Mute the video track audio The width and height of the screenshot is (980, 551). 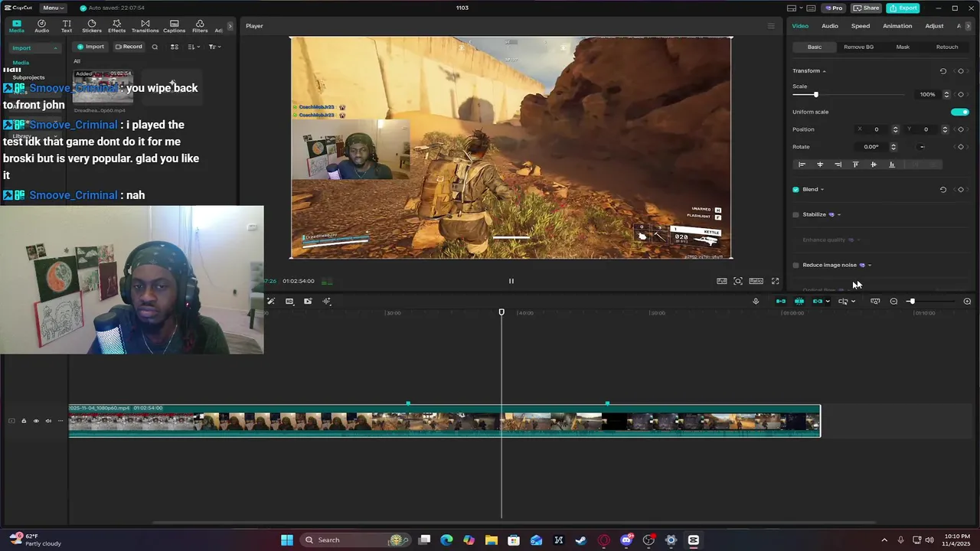pyautogui.click(x=47, y=421)
